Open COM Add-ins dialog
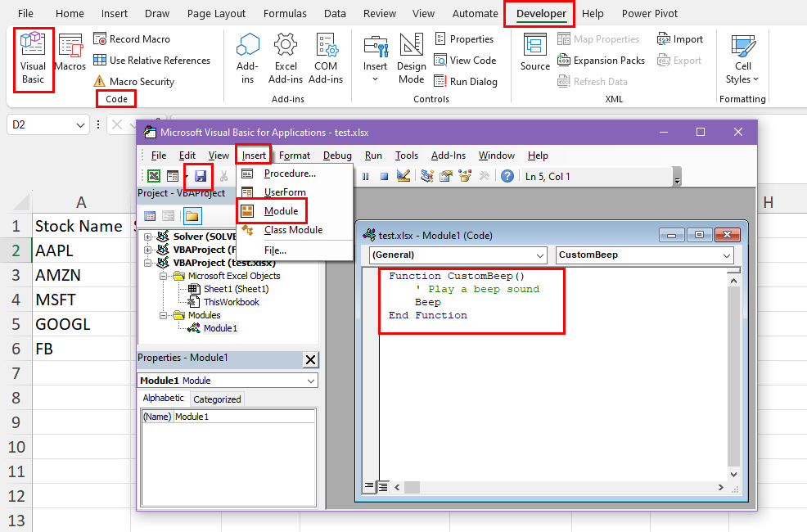807x532 pixels. click(x=326, y=58)
